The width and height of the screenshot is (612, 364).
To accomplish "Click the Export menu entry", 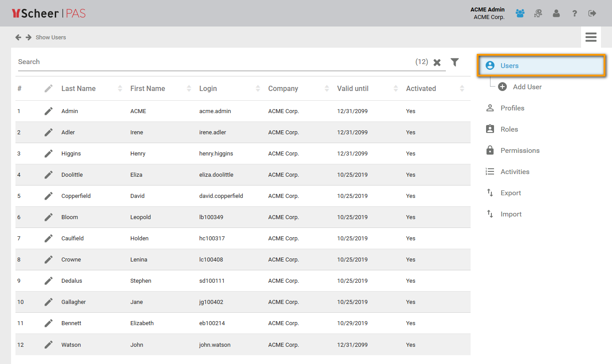I will click(x=510, y=193).
